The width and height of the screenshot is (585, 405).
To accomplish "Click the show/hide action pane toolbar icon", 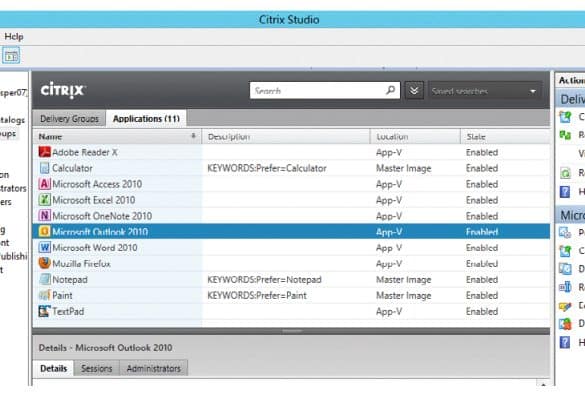I will click(11, 56).
